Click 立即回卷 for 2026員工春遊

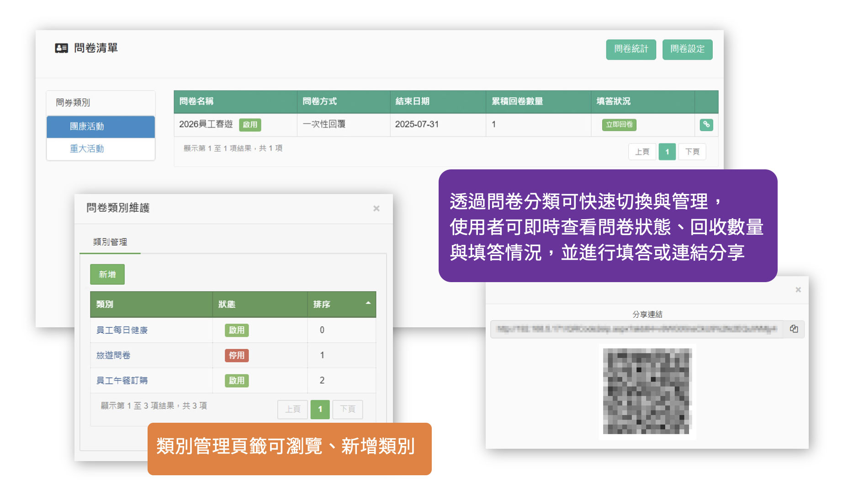(x=619, y=125)
